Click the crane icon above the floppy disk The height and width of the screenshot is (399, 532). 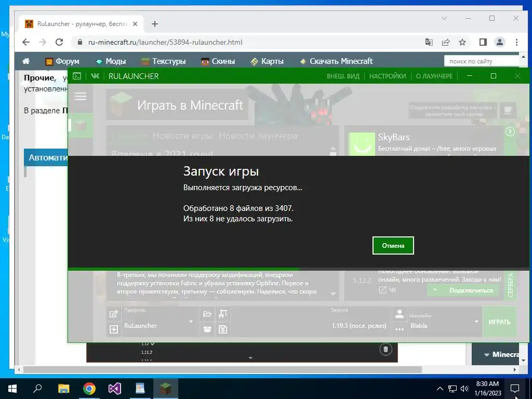pos(222,314)
